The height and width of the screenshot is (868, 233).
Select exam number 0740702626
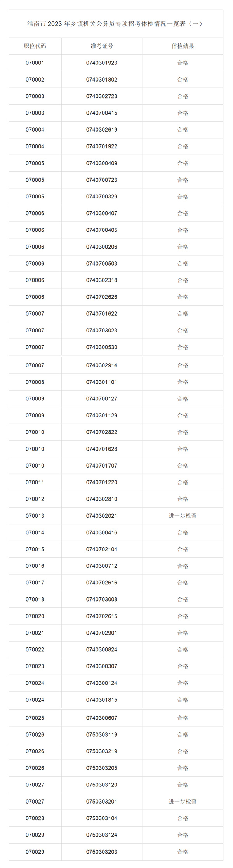click(x=102, y=297)
